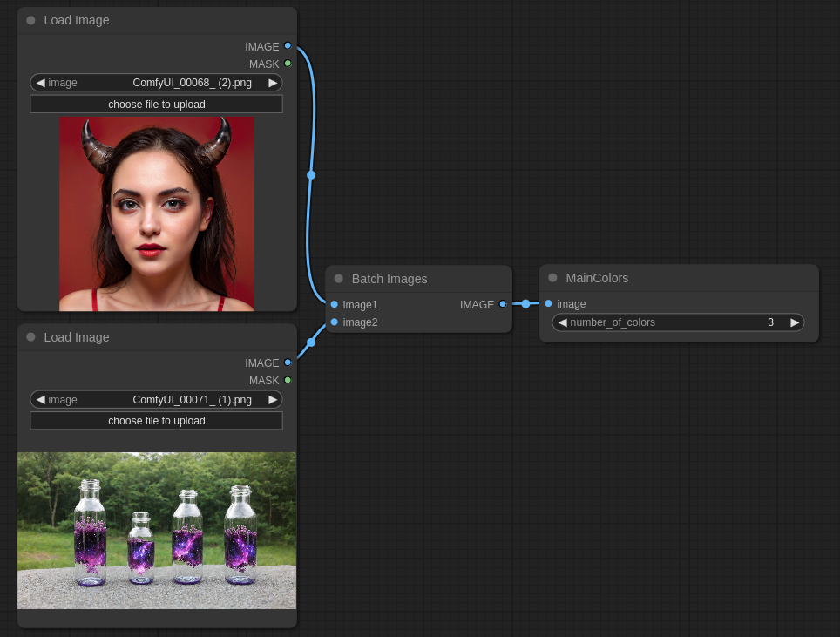Click the IMAGE output port of the horned woman Load Image node
The width and height of the screenshot is (840, 637).
pos(288,46)
